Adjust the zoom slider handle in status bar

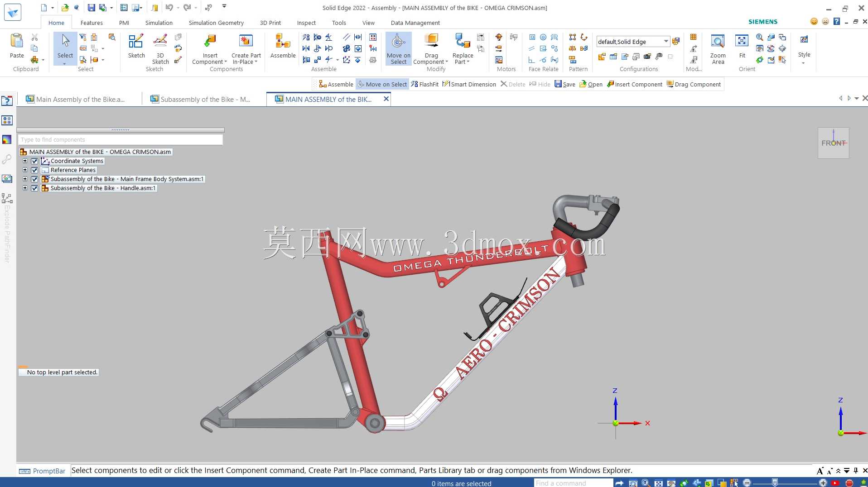[x=775, y=482]
